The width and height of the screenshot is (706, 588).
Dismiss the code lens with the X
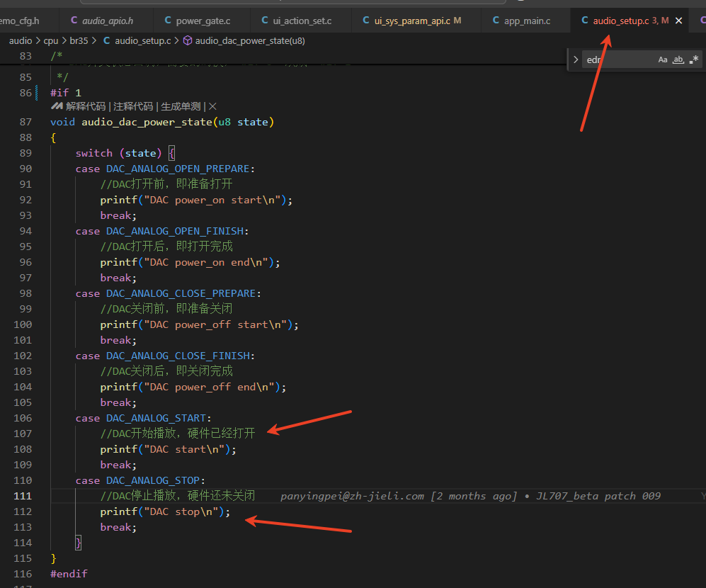pyautogui.click(x=212, y=106)
